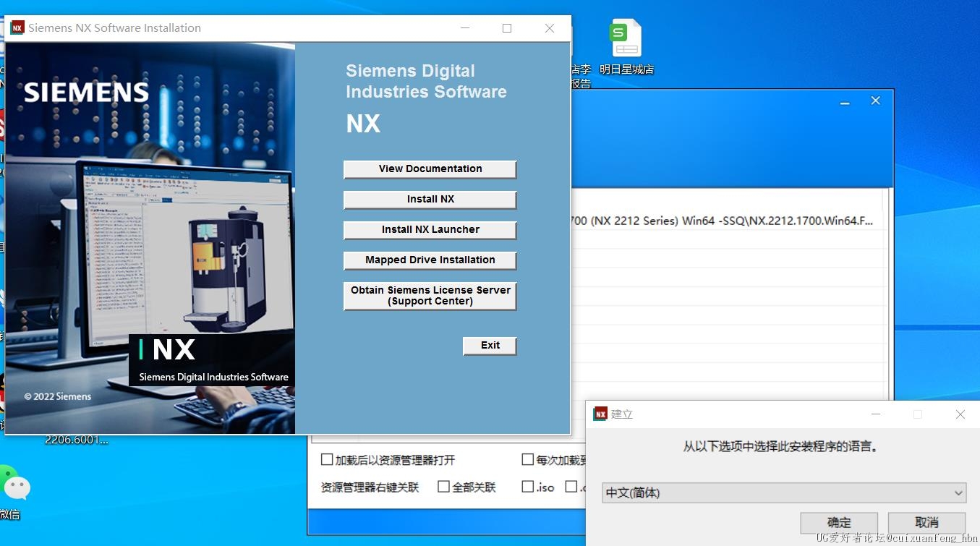Viewport: 980px width, 546px height.
Task: Click View Documentation button
Action: point(430,169)
